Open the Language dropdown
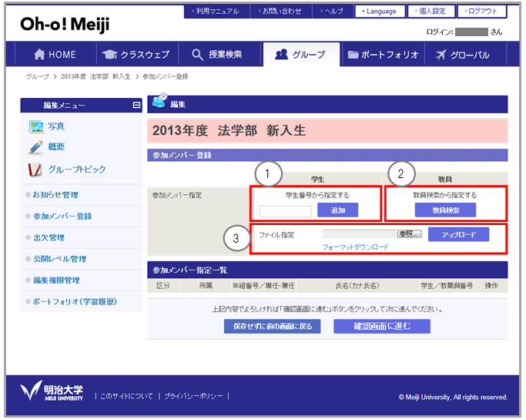The image size is (526, 420). click(380, 11)
